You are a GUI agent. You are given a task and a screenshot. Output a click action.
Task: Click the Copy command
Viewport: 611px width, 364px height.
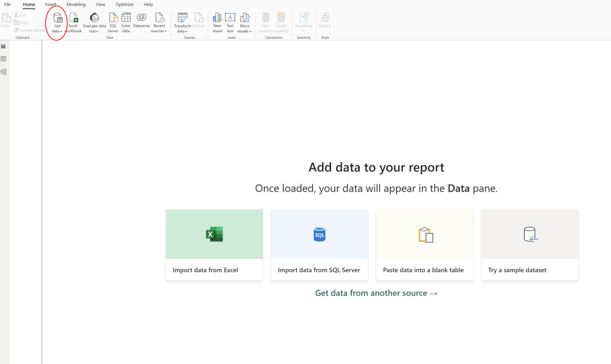pyautogui.click(x=21, y=23)
